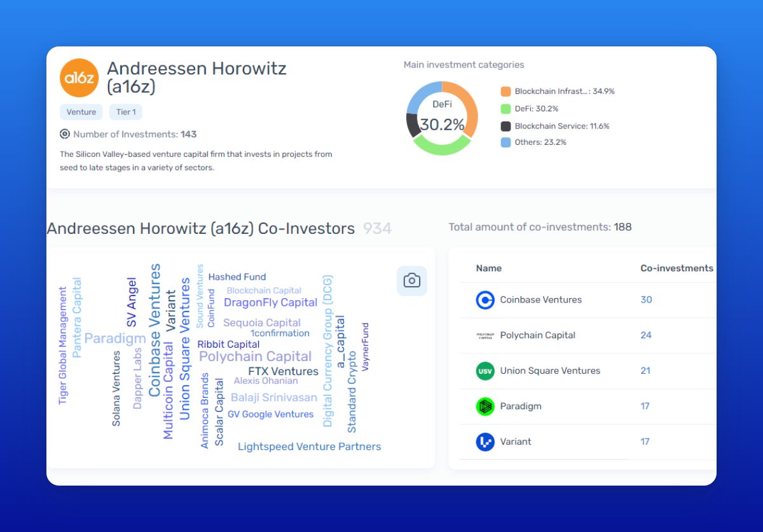Click SV Angel in the word cloud

[x=132, y=302]
